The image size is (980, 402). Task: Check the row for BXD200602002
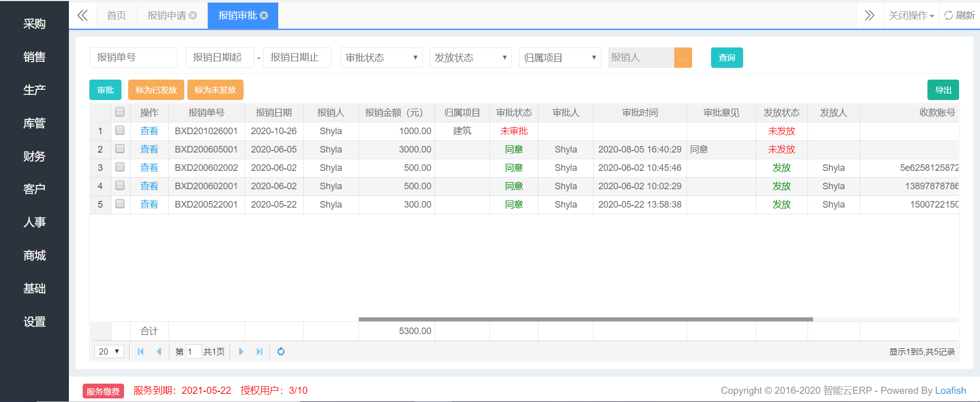[120, 167]
